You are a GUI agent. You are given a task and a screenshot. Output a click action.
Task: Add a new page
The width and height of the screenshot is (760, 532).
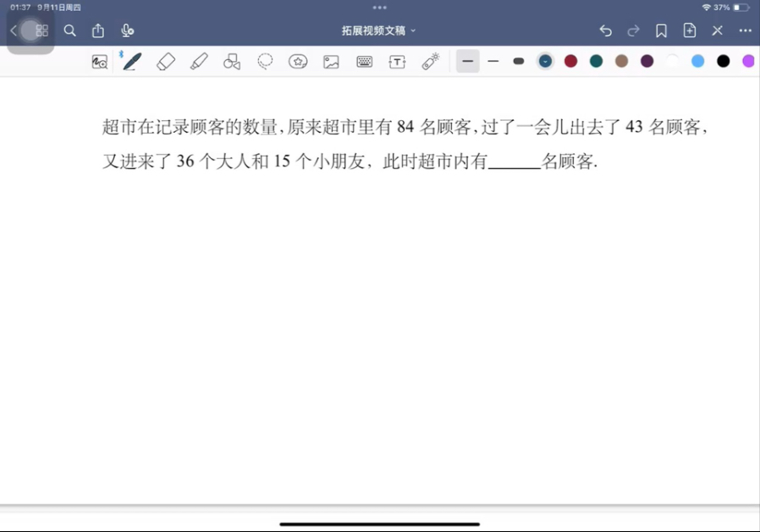(x=689, y=30)
